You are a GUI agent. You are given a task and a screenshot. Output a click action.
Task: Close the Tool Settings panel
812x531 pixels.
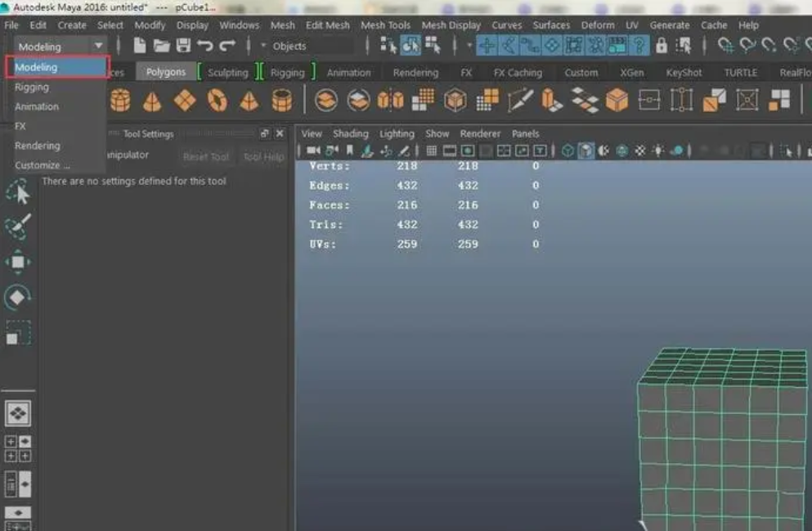tap(280, 133)
